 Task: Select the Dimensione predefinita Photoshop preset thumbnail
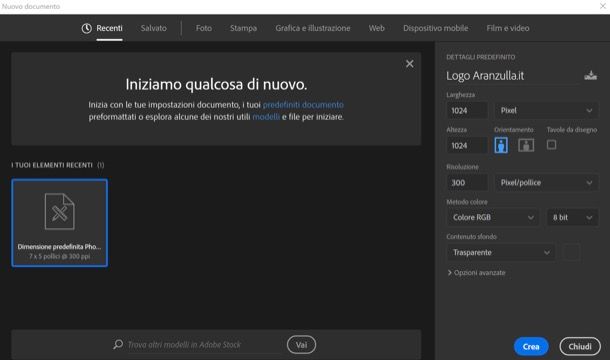point(60,223)
